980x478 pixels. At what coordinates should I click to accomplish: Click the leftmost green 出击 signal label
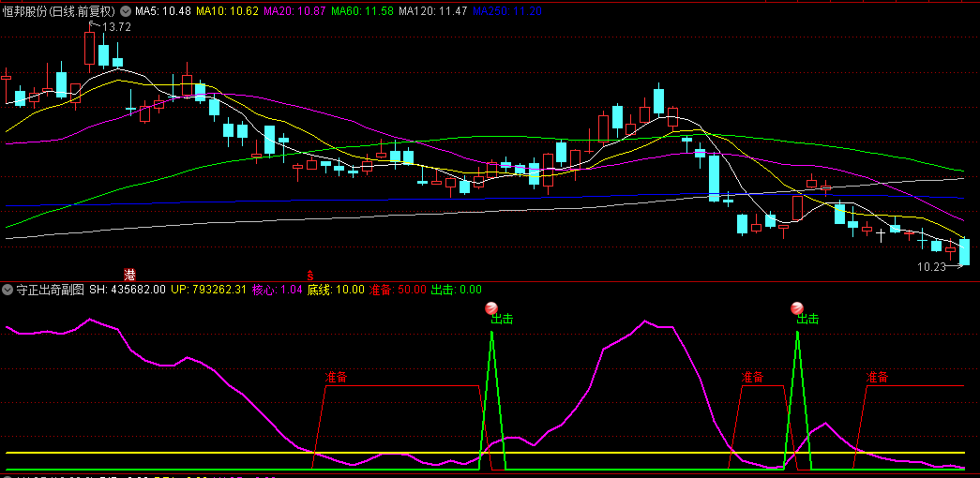(502, 320)
